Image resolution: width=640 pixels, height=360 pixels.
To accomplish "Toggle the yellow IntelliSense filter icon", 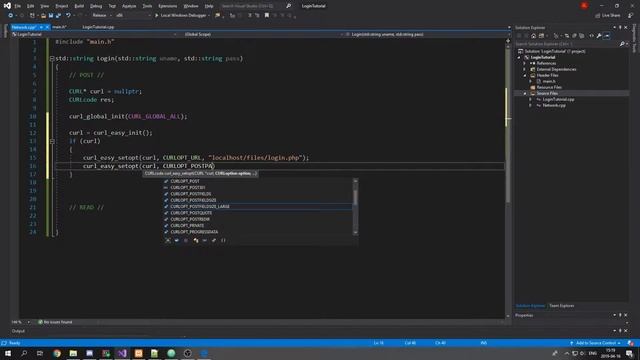I will coord(196,240).
